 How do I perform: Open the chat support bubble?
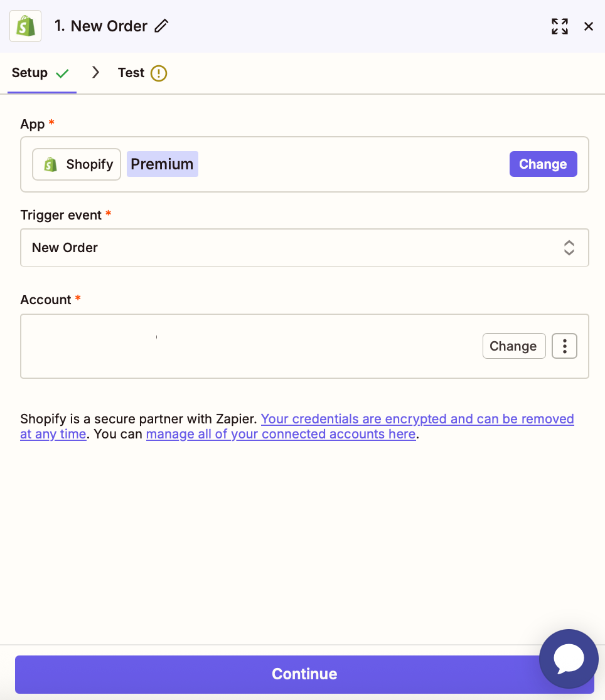pyautogui.click(x=569, y=659)
